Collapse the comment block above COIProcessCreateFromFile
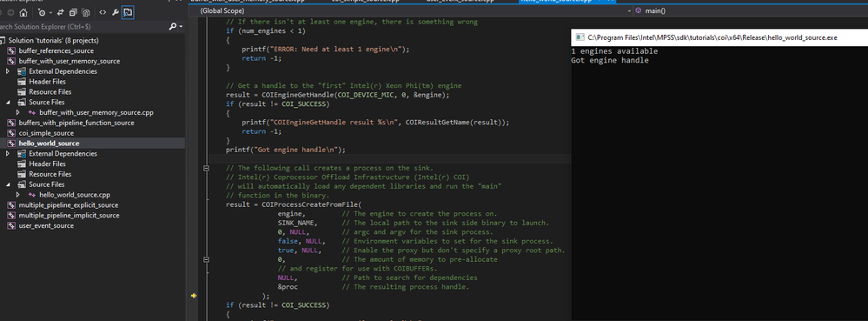This screenshot has width=868, height=321. (x=207, y=169)
